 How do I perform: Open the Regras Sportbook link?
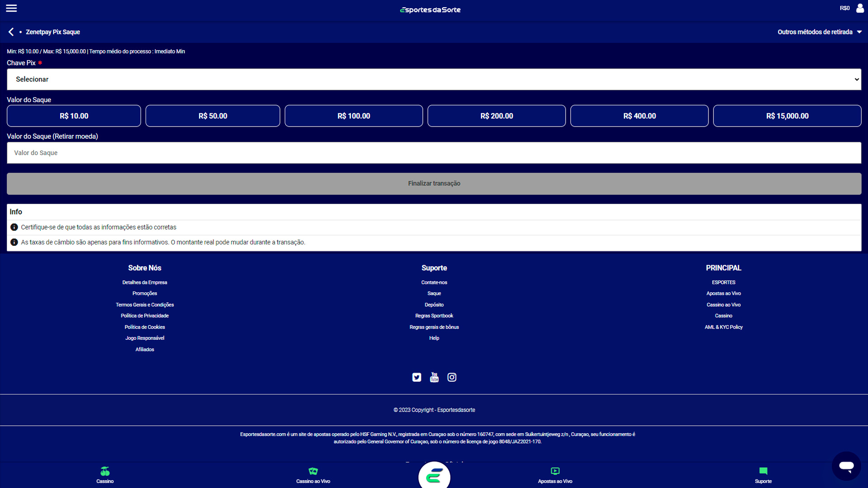pos(434,316)
